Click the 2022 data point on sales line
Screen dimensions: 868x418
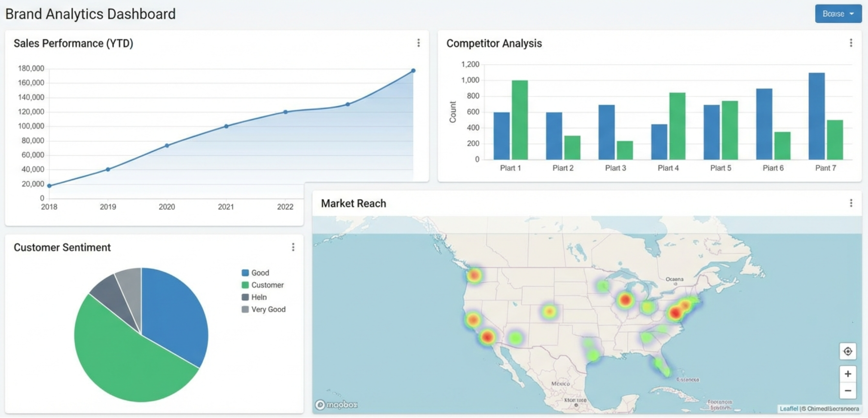coord(285,112)
